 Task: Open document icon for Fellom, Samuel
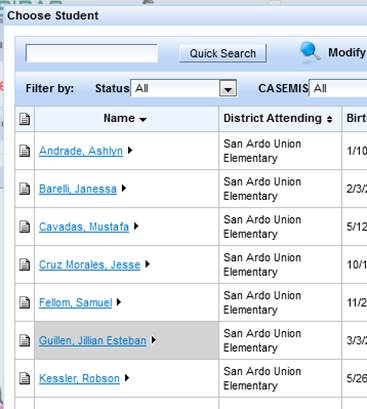click(25, 303)
